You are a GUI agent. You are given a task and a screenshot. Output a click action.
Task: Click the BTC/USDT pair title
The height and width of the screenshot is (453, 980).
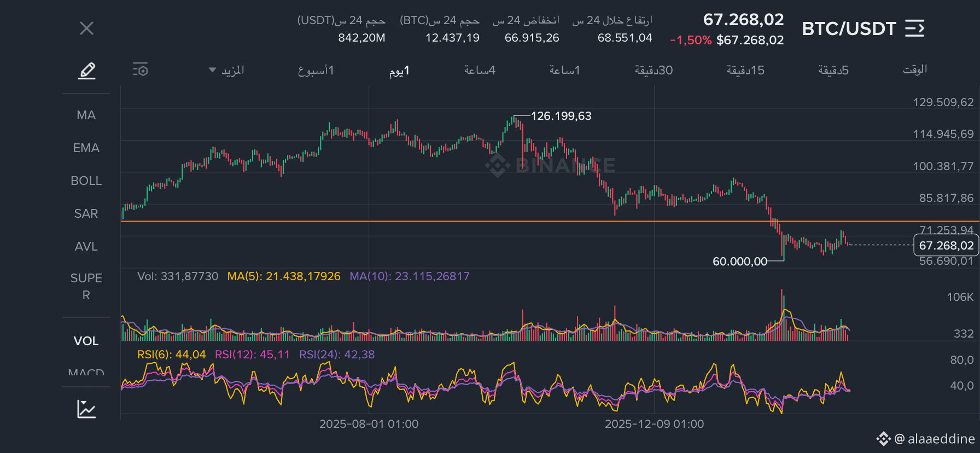click(849, 28)
